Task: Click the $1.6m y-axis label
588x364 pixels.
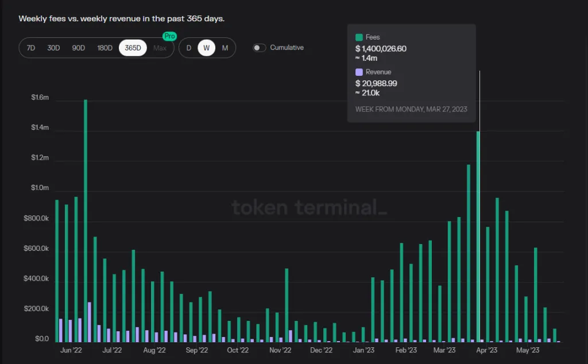Action: click(37, 97)
